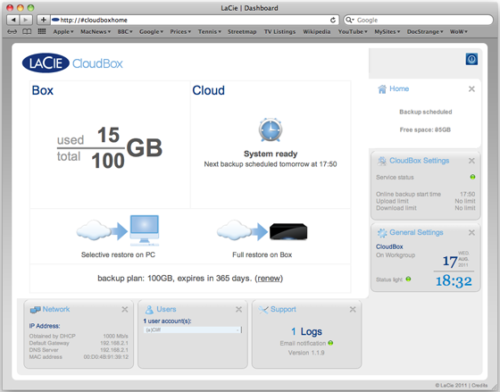The image size is (500, 392).
Task: Click the Network widget icon
Action: (x=35, y=310)
